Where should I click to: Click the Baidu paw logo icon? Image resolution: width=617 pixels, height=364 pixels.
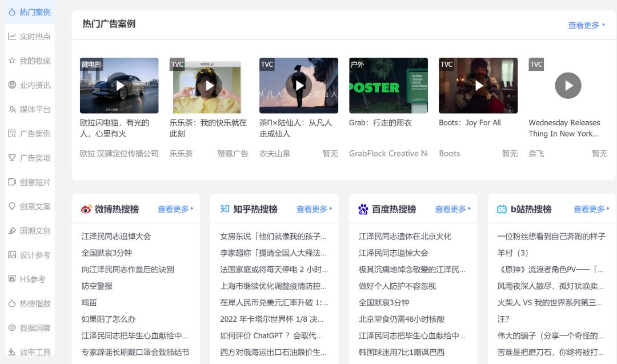[x=363, y=209]
